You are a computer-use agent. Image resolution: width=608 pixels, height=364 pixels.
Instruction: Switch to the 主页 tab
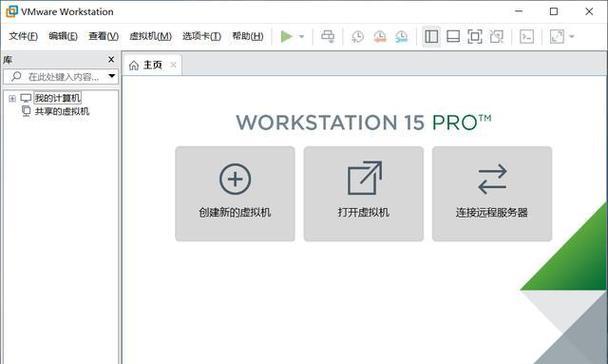[152, 65]
